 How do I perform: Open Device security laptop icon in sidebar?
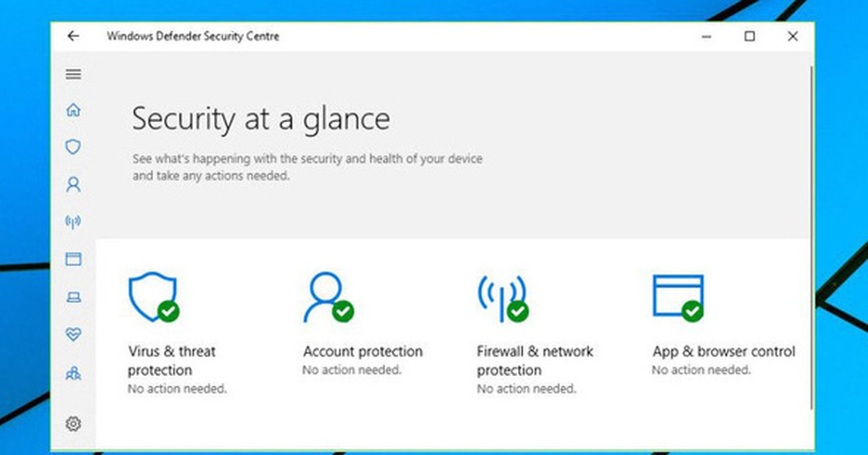73,297
